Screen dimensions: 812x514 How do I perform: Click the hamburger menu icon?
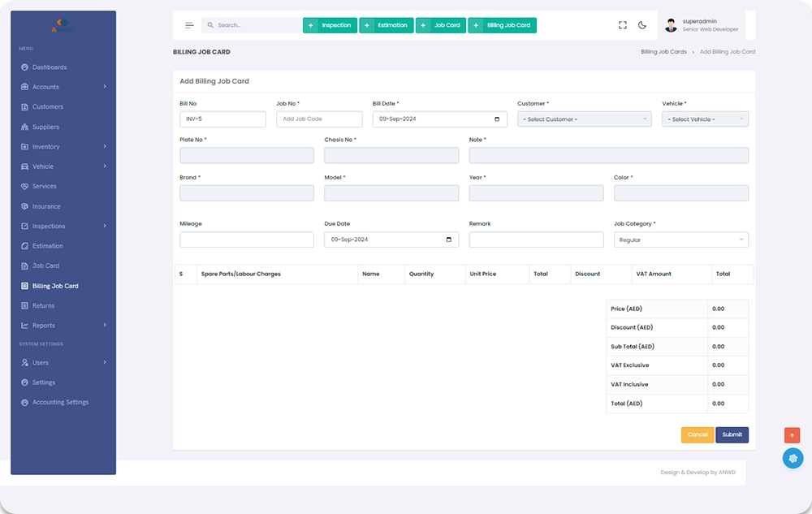pos(189,25)
